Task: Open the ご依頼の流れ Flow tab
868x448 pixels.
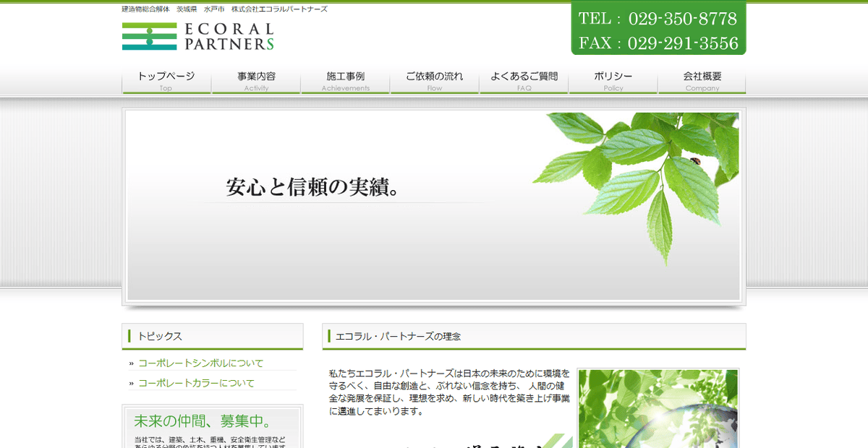Action: coord(434,79)
